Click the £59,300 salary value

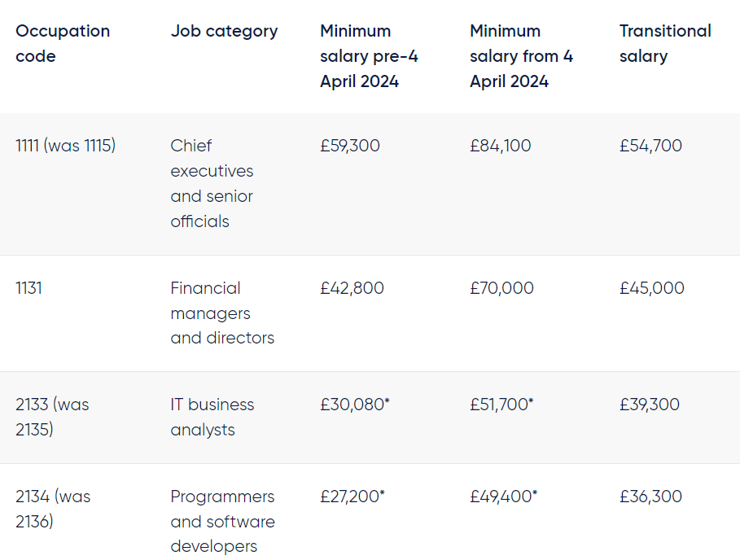click(350, 146)
